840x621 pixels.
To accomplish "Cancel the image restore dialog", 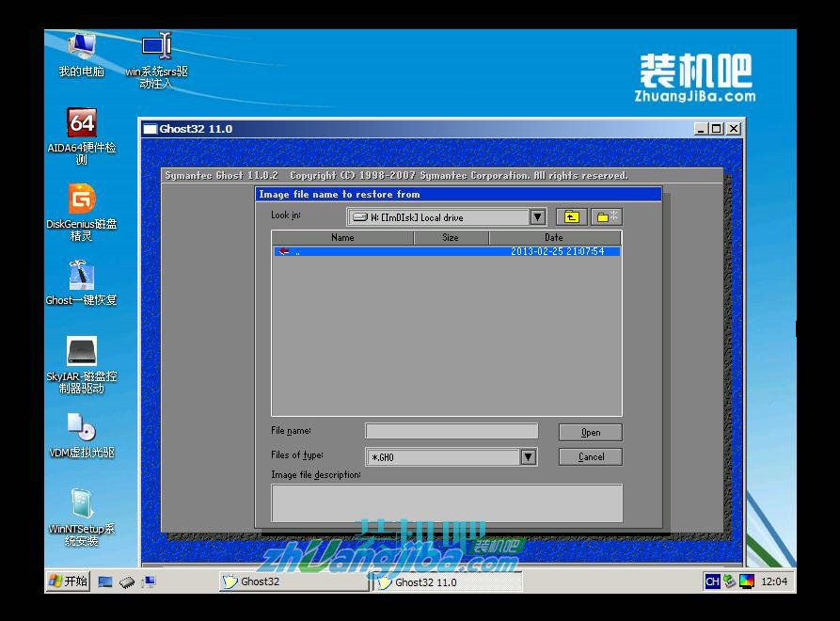I will click(590, 456).
